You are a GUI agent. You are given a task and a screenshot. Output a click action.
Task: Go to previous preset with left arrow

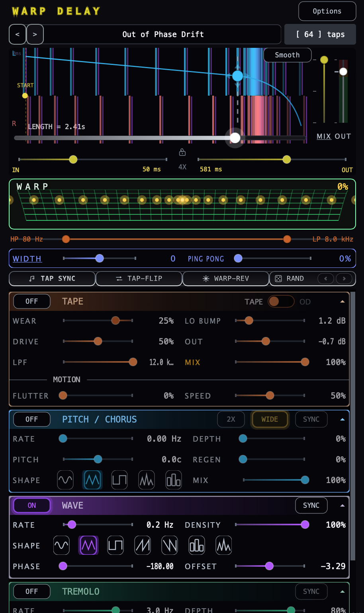coord(18,34)
